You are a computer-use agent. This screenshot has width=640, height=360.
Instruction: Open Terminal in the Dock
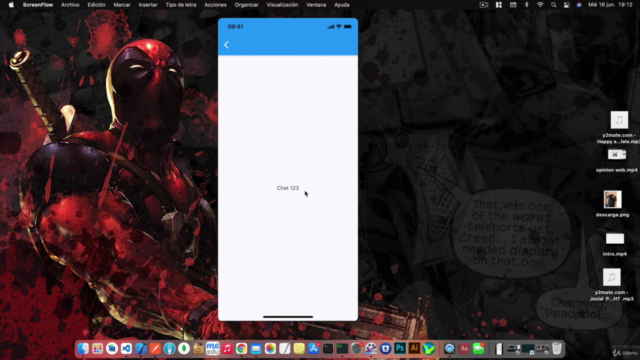328,348
